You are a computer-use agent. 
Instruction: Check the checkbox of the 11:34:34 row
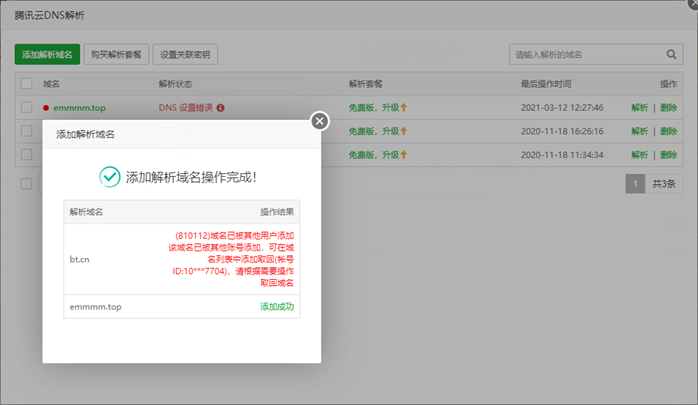27,154
